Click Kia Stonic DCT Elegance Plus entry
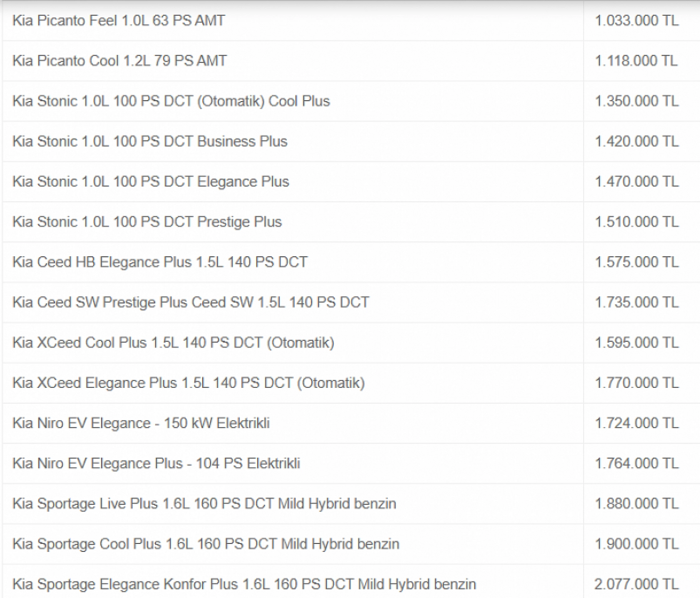The image size is (700, 598). 151,182
